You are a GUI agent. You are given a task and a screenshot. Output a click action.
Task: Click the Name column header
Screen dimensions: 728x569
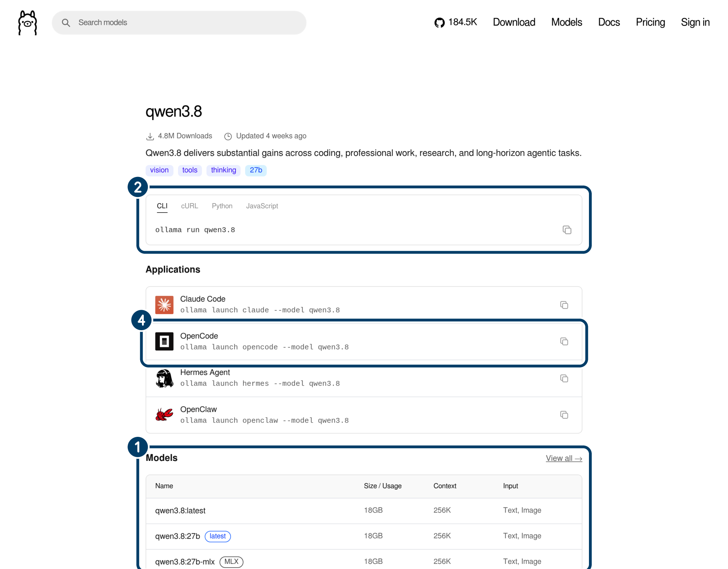pos(164,486)
